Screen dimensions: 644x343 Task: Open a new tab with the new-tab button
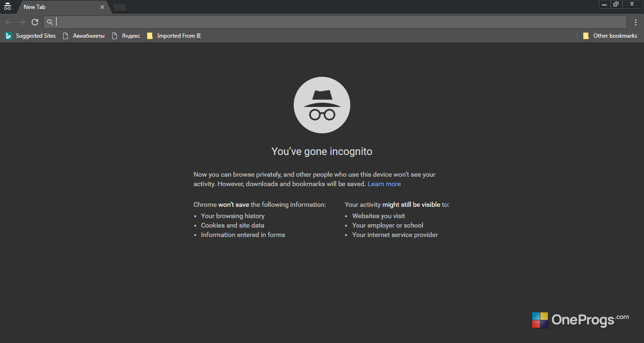[x=120, y=7]
